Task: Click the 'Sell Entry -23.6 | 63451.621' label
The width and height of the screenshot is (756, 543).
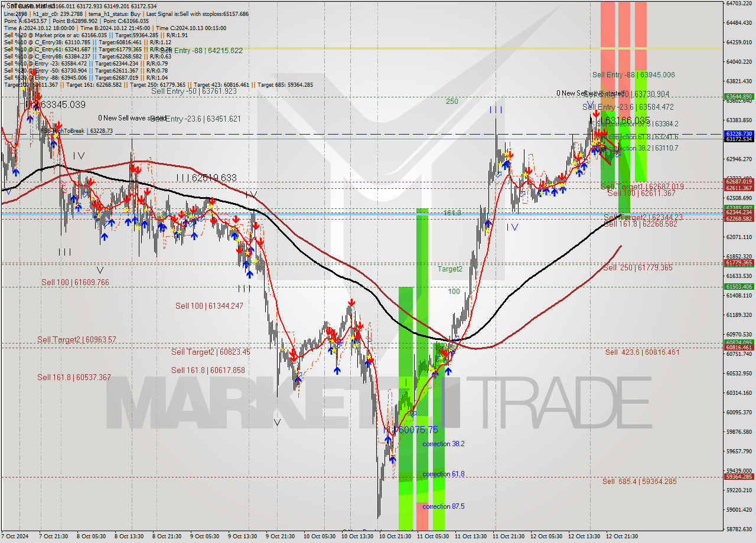Action: point(195,119)
